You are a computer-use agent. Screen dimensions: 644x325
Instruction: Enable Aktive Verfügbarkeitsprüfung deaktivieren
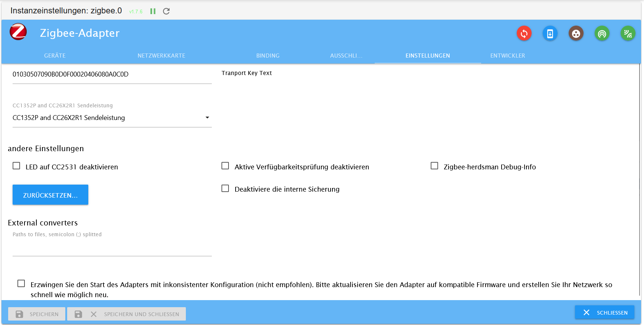coord(225,166)
